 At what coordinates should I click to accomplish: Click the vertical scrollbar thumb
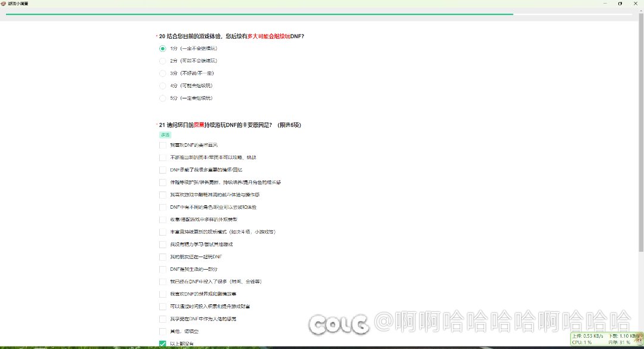[641, 131]
